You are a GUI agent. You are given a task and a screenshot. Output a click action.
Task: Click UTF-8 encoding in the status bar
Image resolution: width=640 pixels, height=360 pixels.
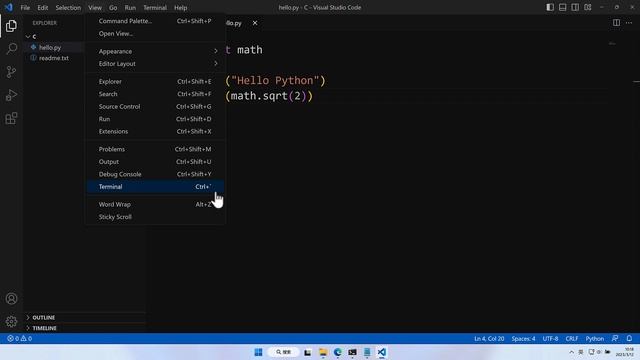(x=550, y=338)
